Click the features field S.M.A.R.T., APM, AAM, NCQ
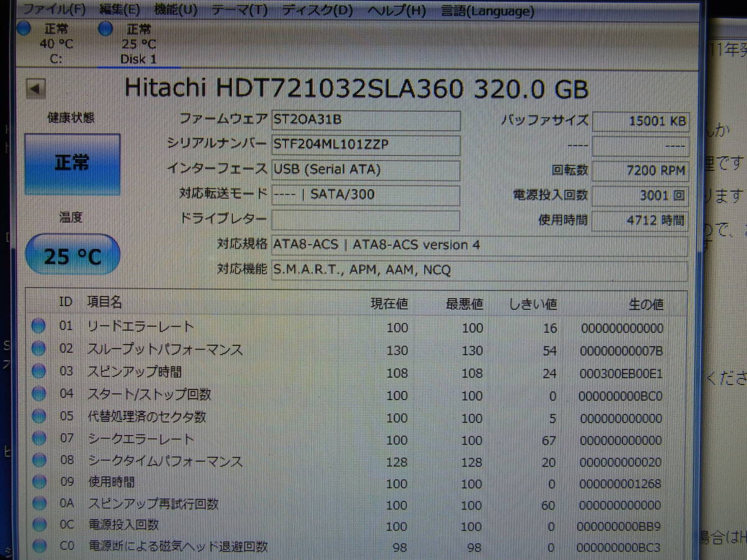The width and height of the screenshot is (747, 560). point(480,271)
